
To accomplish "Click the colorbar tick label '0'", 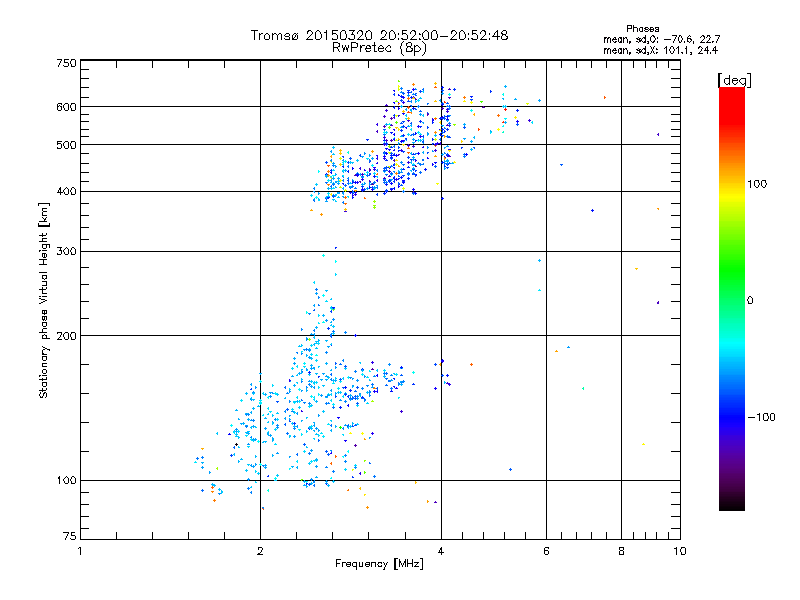I will 750,301.
